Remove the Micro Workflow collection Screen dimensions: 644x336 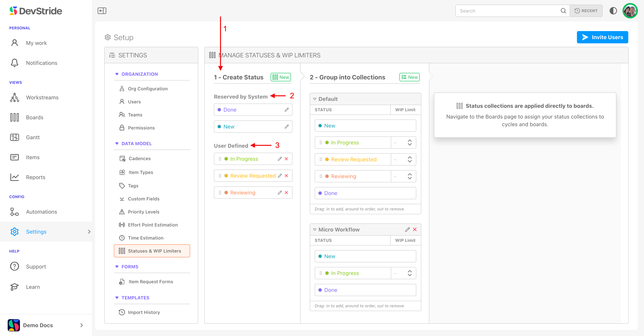point(415,229)
